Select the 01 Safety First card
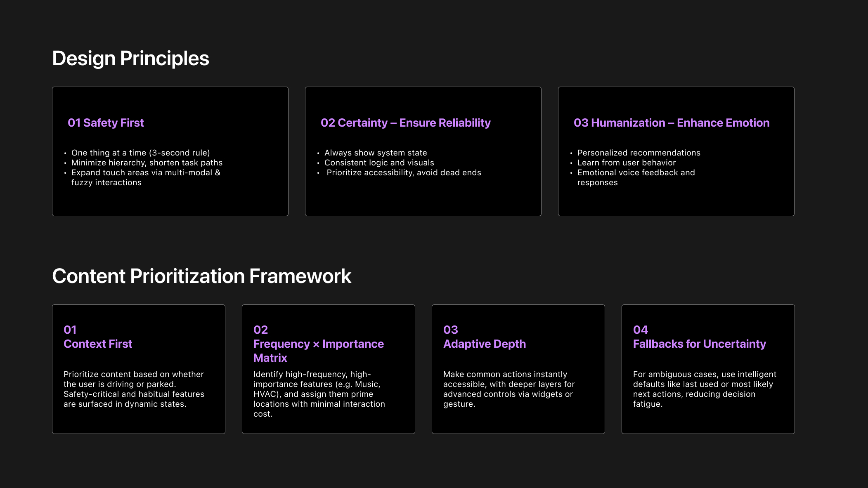This screenshot has height=488, width=868. (x=170, y=151)
